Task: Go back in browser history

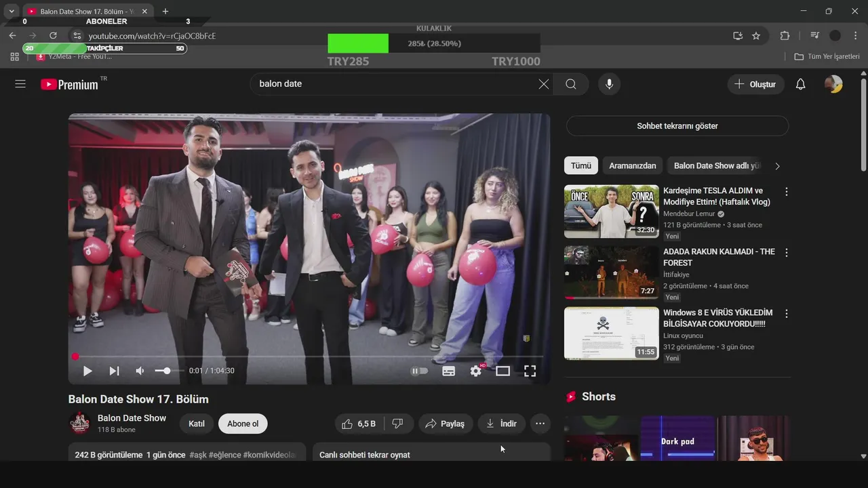Action: point(12,35)
